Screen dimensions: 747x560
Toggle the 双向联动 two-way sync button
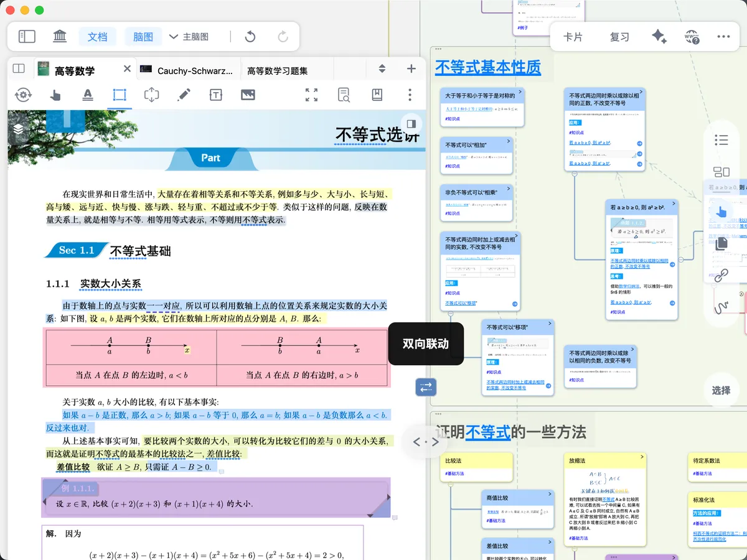click(426, 388)
